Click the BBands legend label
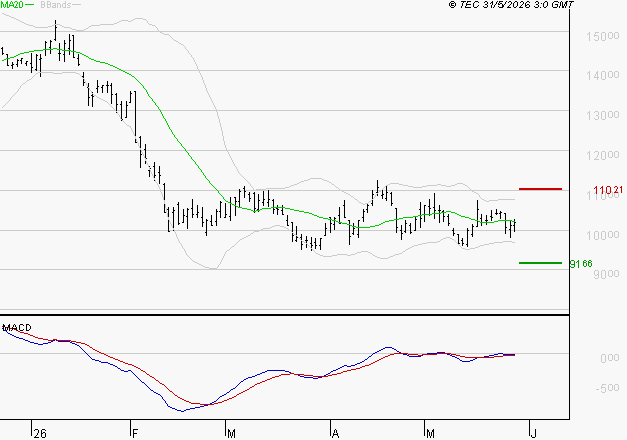 pyautogui.click(x=56, y=5)
